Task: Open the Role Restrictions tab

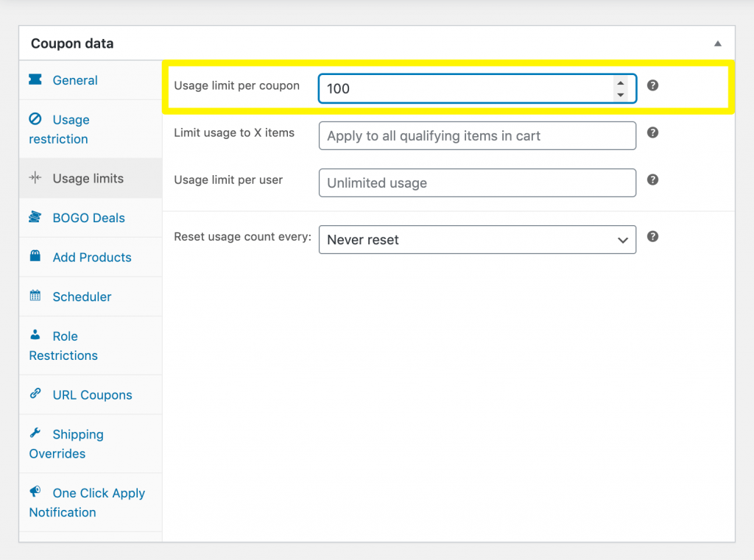Action: tap(91, 346)
